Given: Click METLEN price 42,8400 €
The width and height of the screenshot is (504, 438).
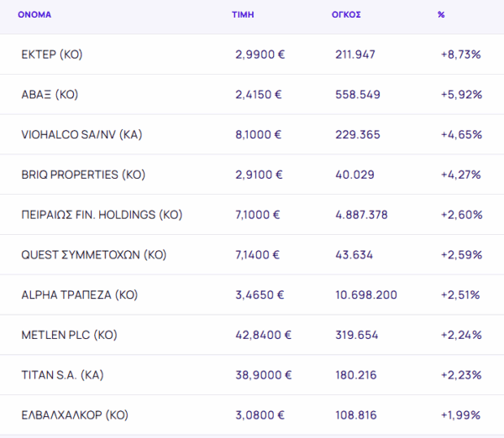Looking at the screenshot, I should [x=263, y=335].
